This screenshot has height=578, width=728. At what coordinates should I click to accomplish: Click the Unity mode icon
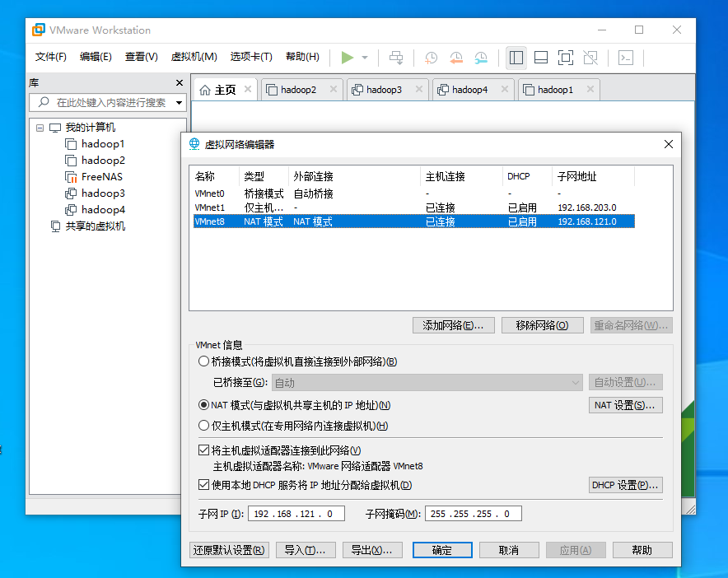pyautogui.click(x=590, y=58)
